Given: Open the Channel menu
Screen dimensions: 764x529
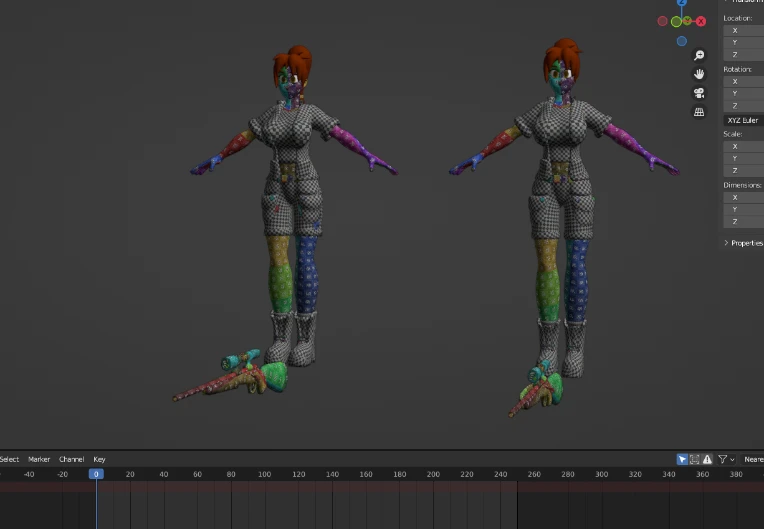Looking at the screenshot, I should [72, 459].
